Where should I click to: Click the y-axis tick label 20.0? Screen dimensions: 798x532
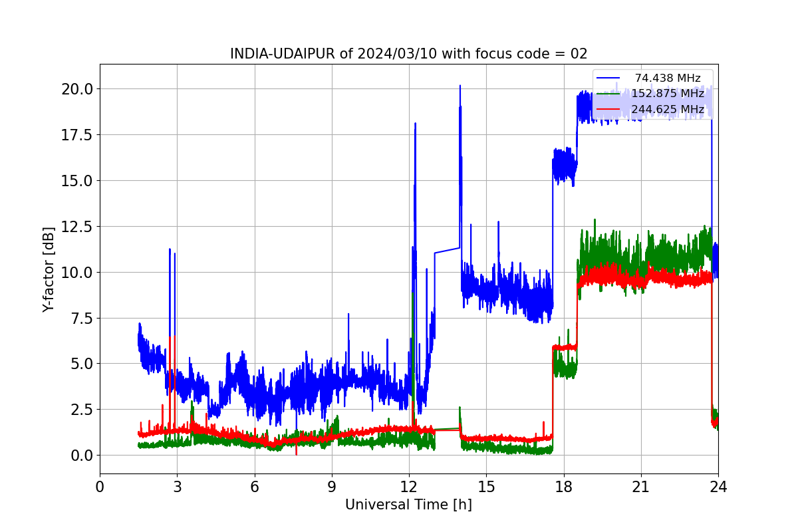click(x=78, y=89)
